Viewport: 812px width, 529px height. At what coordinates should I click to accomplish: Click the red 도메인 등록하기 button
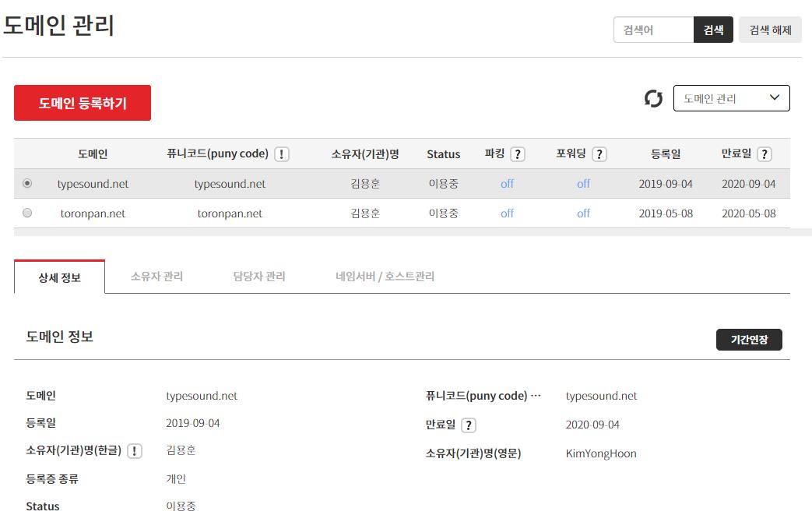pos(83,103)
